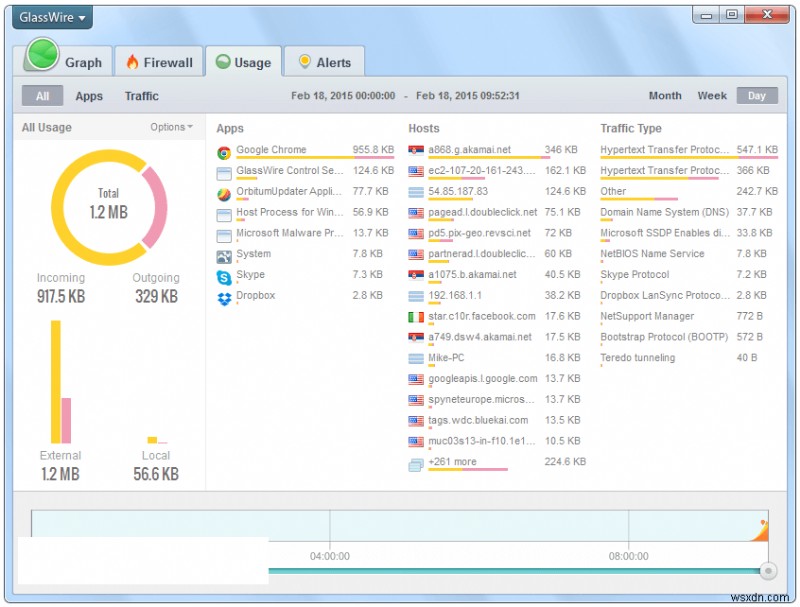The image size is (800, 607).
Task: Select Bootstrap Protocol (BOOTP) traffic type
Action: tap(664, 337)
